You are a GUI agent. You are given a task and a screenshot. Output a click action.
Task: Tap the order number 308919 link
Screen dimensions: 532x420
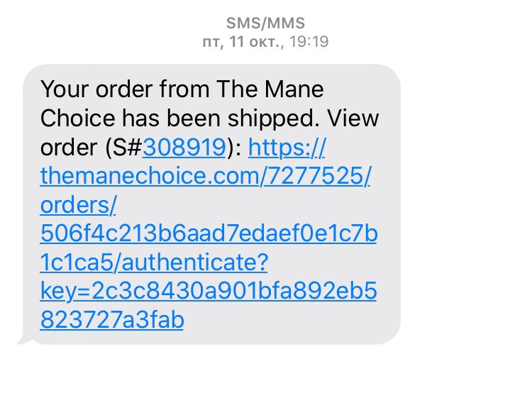point(184,148)
